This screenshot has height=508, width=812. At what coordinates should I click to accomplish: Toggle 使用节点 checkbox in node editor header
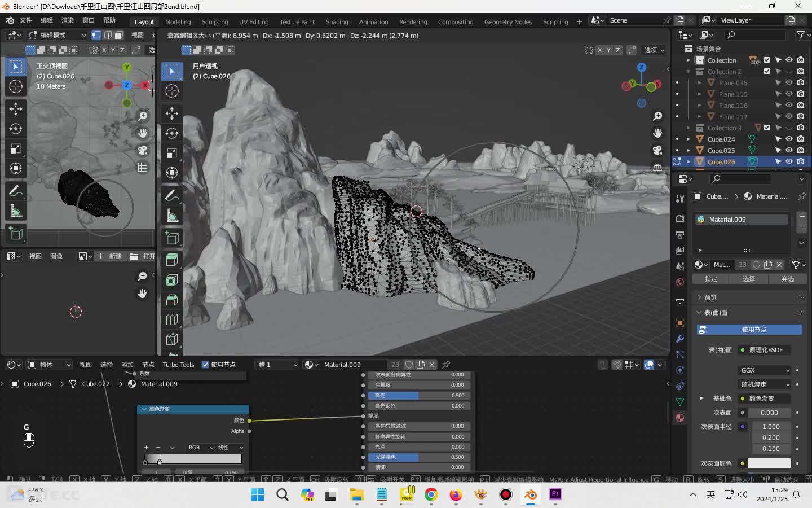[x=205, y=365]
